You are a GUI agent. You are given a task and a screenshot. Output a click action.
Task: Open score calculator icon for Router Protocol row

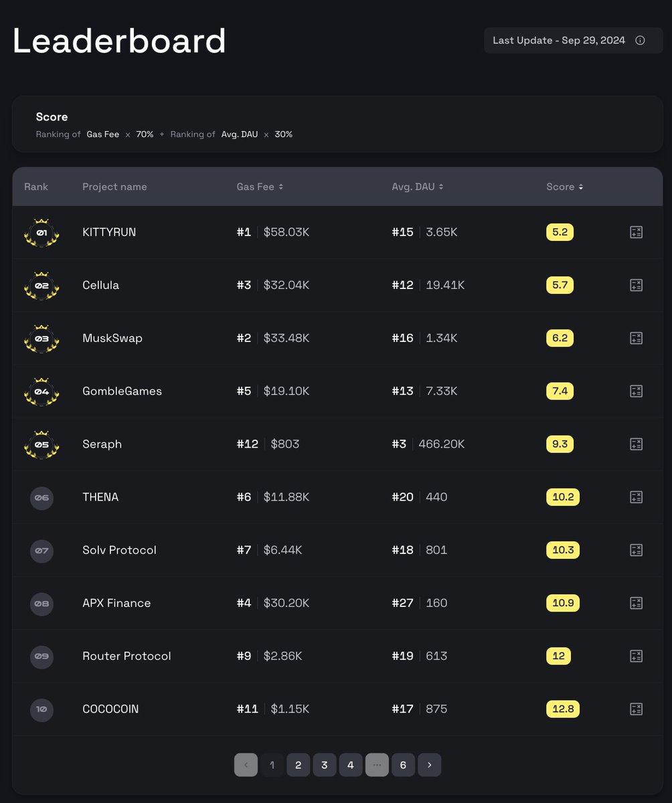click(636, 656)
